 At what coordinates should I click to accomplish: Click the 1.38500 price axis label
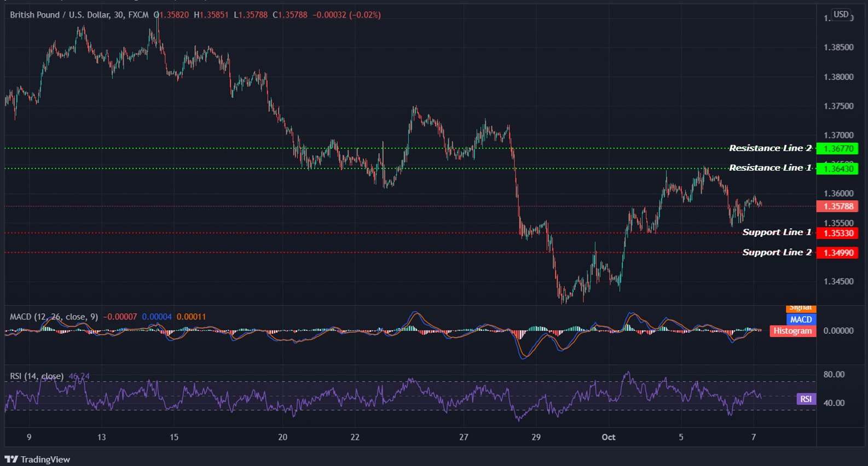pyautogui.click(x=838, y=48)
